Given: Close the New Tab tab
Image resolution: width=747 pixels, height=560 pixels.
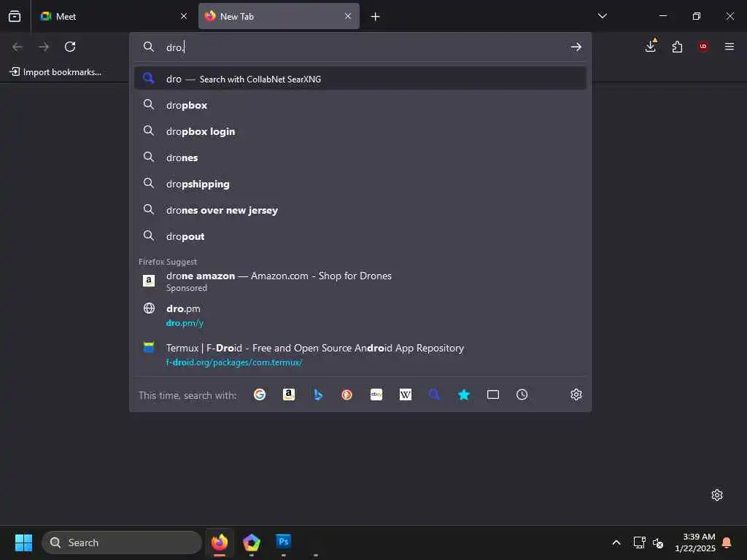Looking at the screenshot, I should click(348, 16).
